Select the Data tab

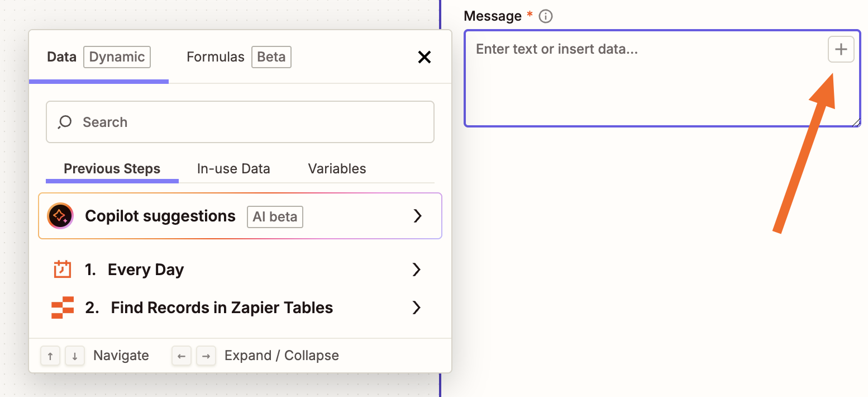pyautogui.click(x=61, y=56)
